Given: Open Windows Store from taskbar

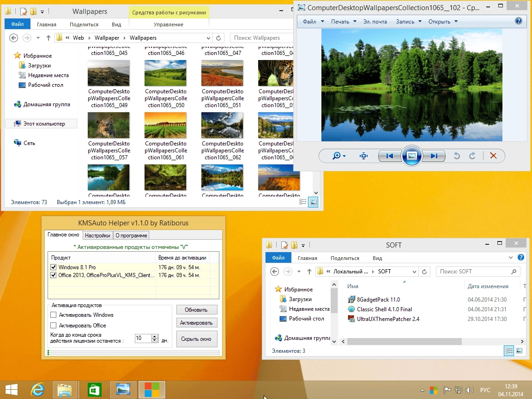Looking at the screenshot, I should click(x=94, y=389).
